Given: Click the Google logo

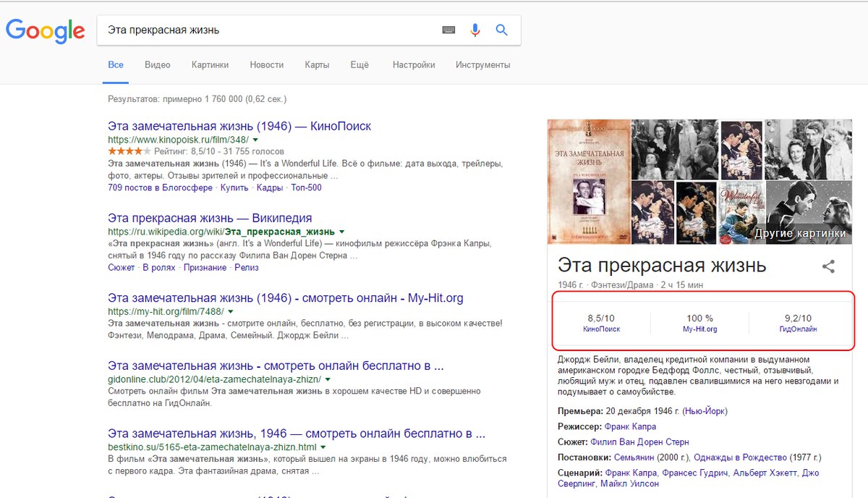Looking at the screenshot, I should pos(46,30).
